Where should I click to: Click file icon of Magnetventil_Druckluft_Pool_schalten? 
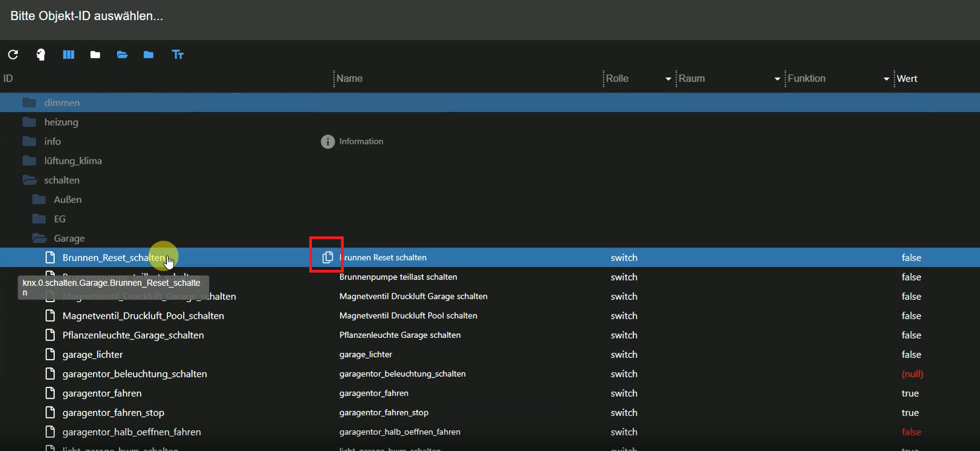pos(50,316)
